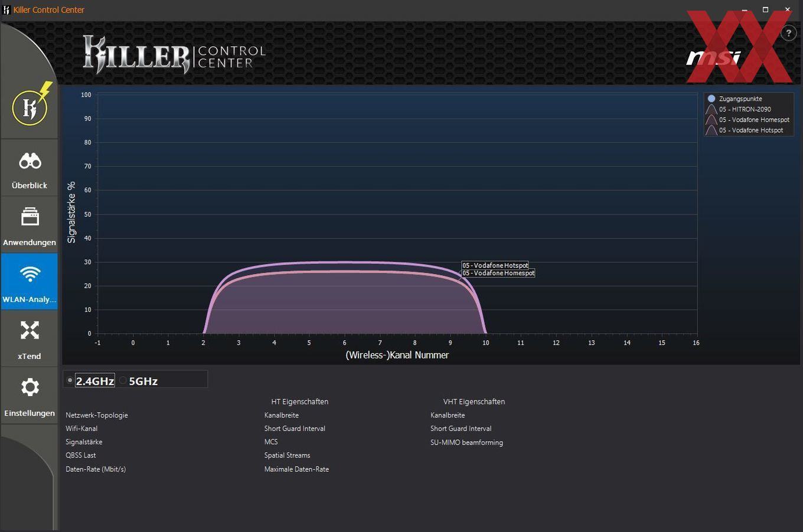The width and height of the screenshot is (803, 532).
Task: Click the Killer Control Center title bar icon
Action: click(6, 9)
